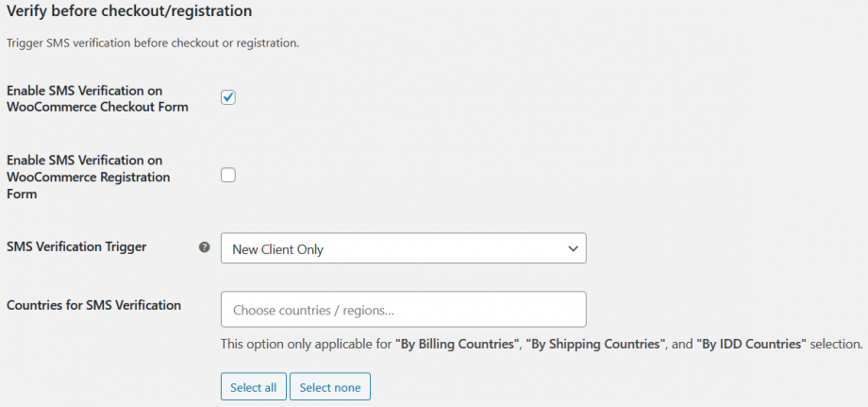
Task: Uncheck SMS Verification on WooCommerce Checkout Form
Action: (x=228, y=97)
